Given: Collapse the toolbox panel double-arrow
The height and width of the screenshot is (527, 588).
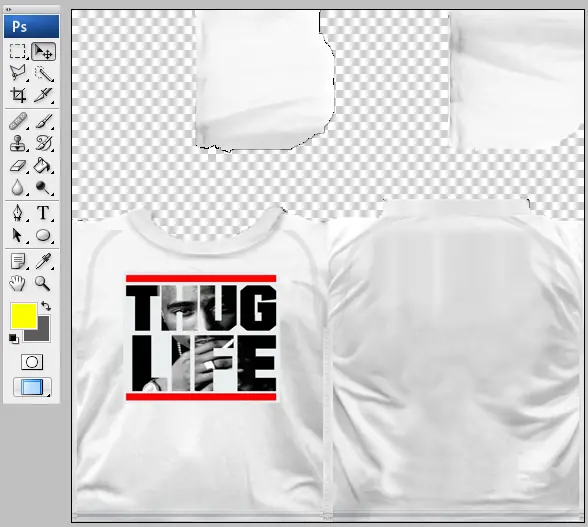Looking at the screenshot, I should point(8,9).
